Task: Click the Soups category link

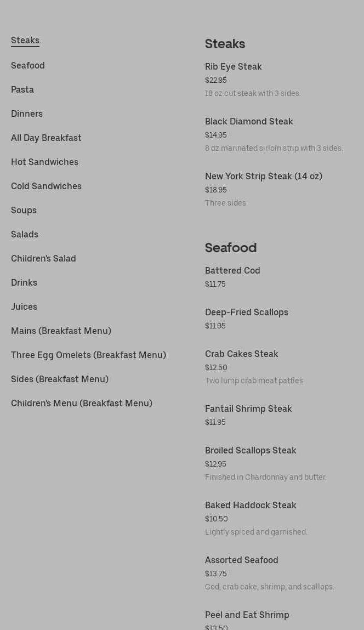Action: tap(24, 210)
